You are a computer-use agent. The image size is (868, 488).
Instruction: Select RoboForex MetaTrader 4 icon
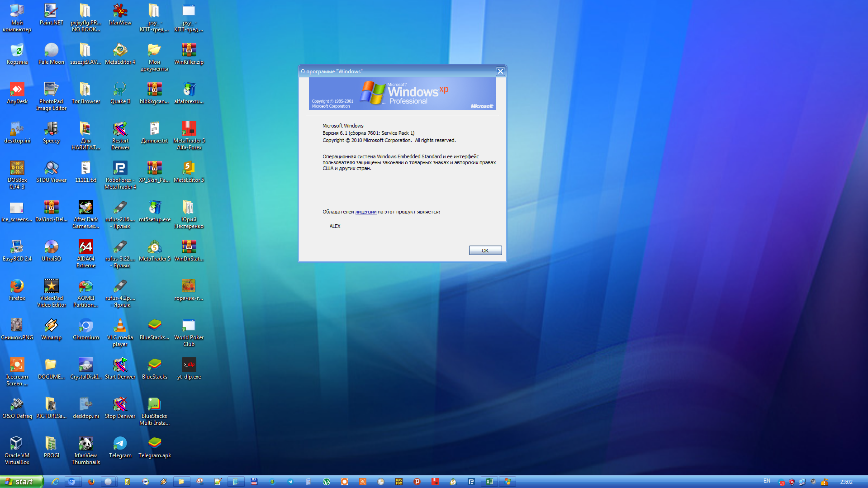120,175
